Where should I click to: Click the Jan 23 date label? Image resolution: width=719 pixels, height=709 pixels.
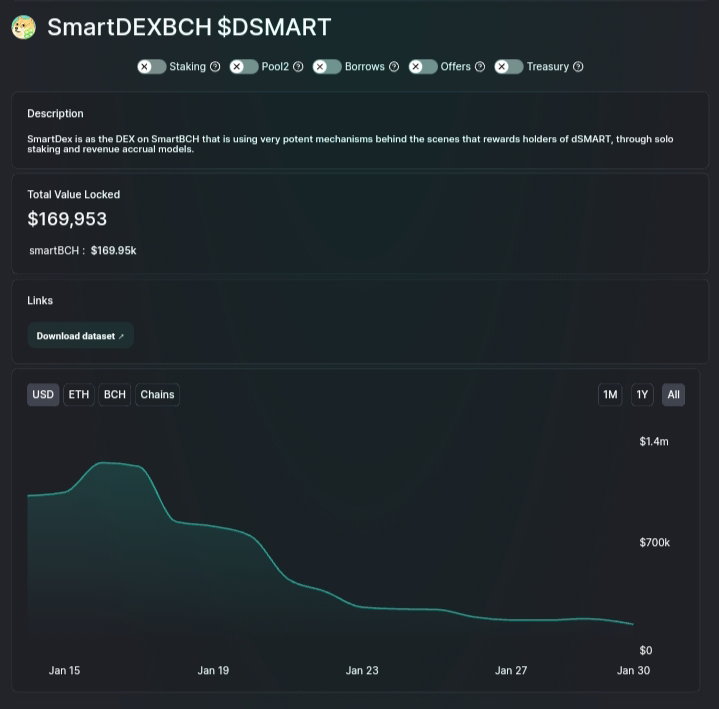coord(362,670)
